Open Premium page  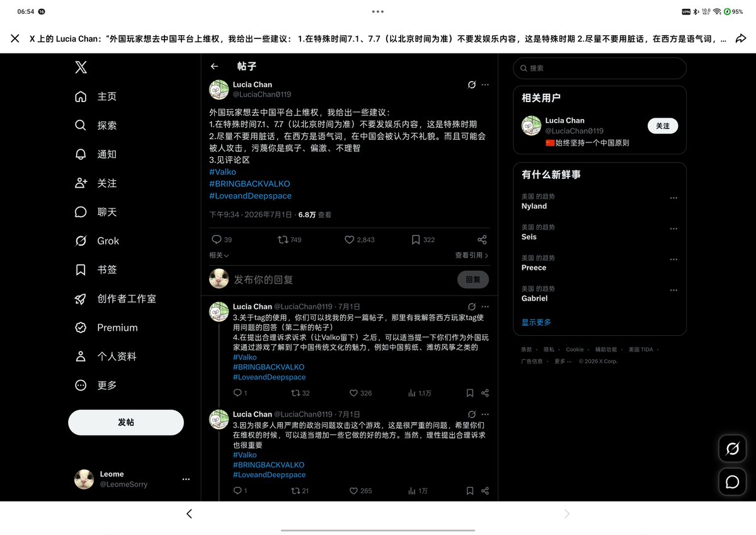[106, 328]
